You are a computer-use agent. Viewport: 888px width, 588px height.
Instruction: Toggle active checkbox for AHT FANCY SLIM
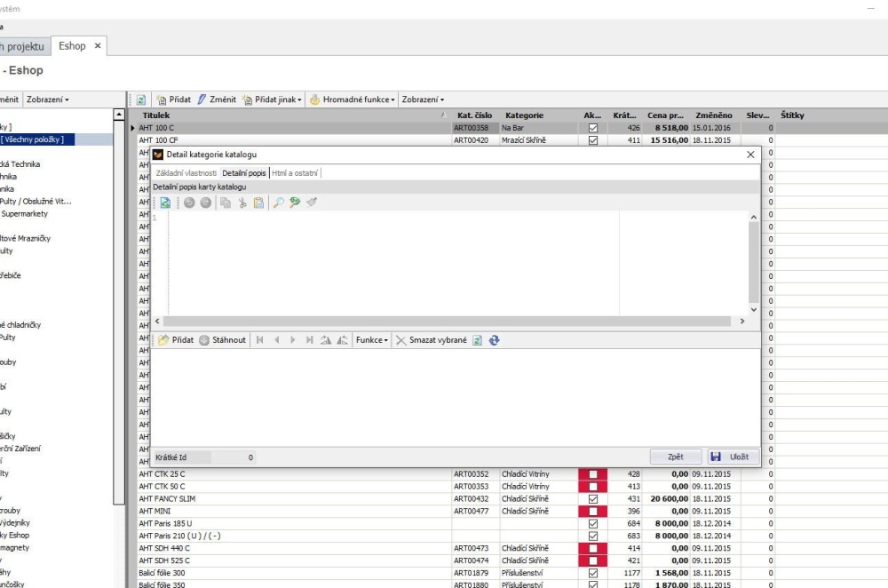593,499
